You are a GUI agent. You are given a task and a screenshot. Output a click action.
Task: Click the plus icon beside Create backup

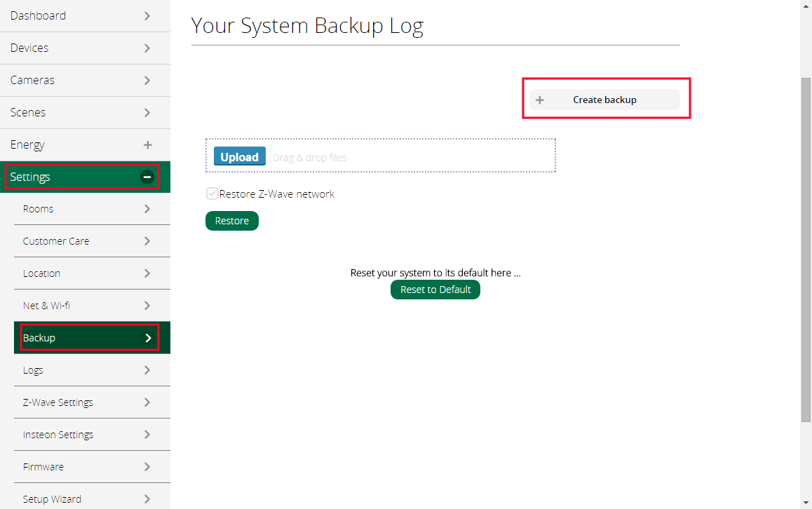click(x=540, y=100)
